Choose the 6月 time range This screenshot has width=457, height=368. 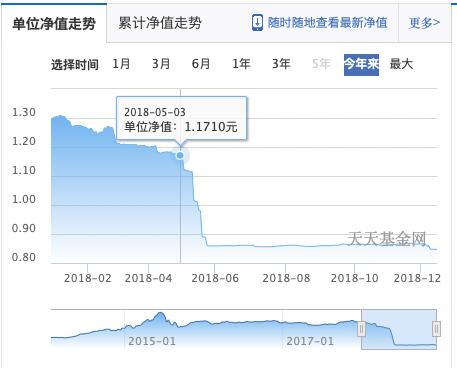(x=201, y=64)
